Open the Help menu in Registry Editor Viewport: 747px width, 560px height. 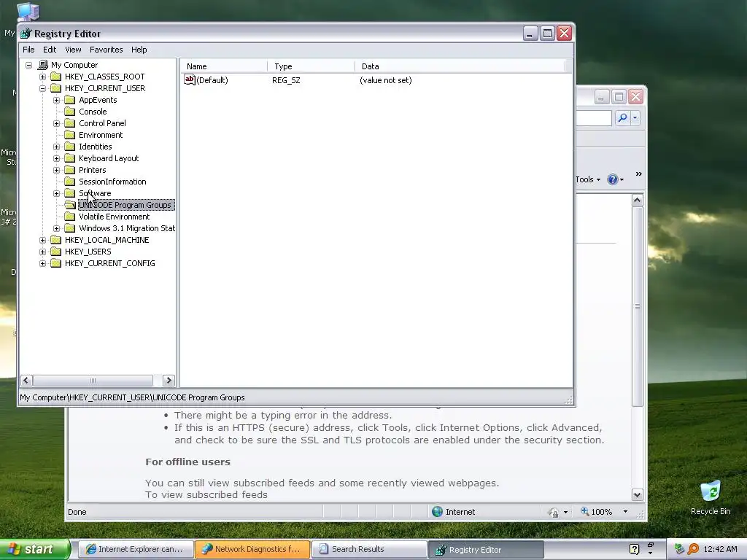139,50
